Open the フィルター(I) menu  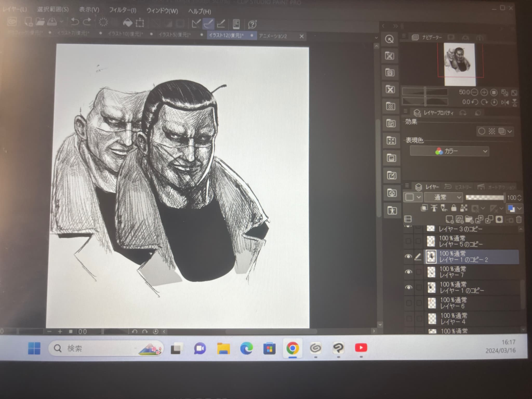[x=122, y=10]
